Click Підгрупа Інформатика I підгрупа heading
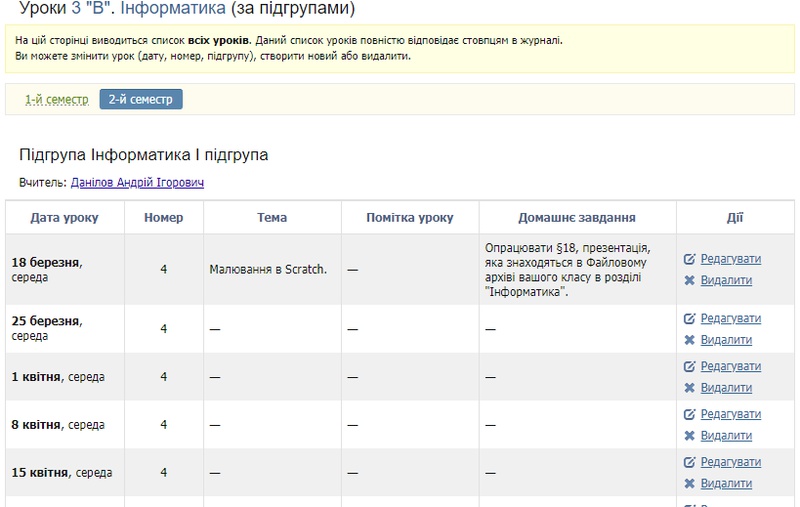The height and width of the screenshot is (507, 800). pyautogui.click(x=143, y=155)
